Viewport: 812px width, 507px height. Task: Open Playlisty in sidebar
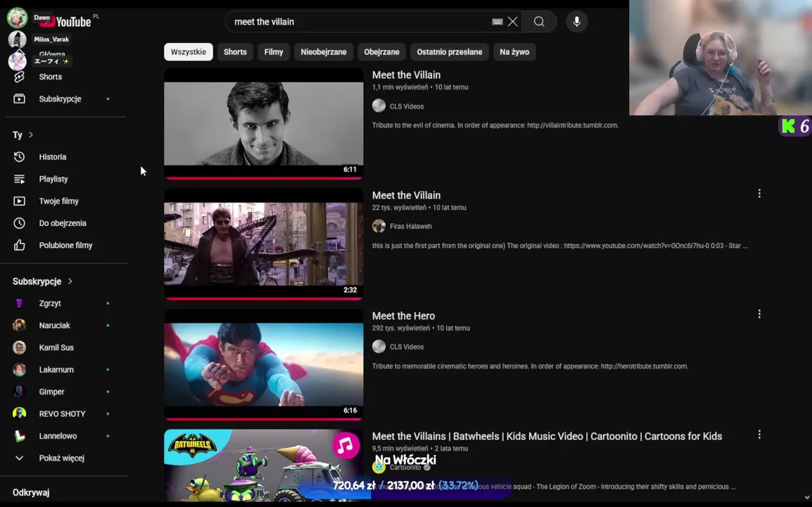point(53,179)
